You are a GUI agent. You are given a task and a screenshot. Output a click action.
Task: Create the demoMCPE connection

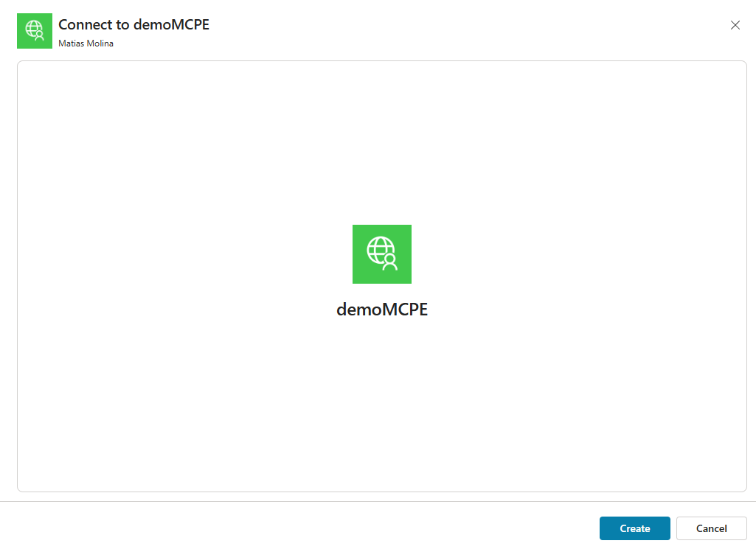pos(634,528)
